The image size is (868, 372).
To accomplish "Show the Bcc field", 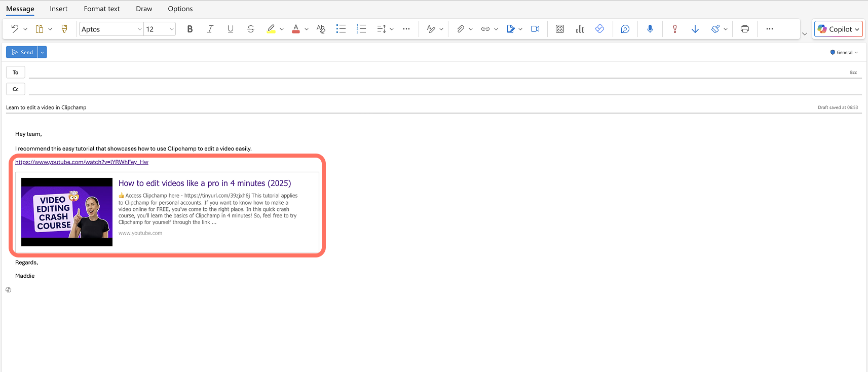I will coord(853,72).
